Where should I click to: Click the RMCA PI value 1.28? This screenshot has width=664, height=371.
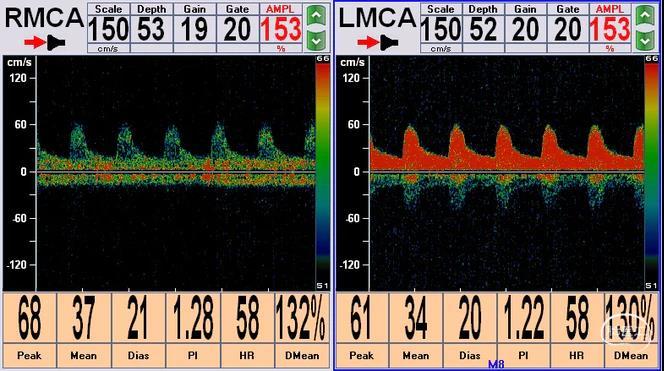(x=193, y=318)
